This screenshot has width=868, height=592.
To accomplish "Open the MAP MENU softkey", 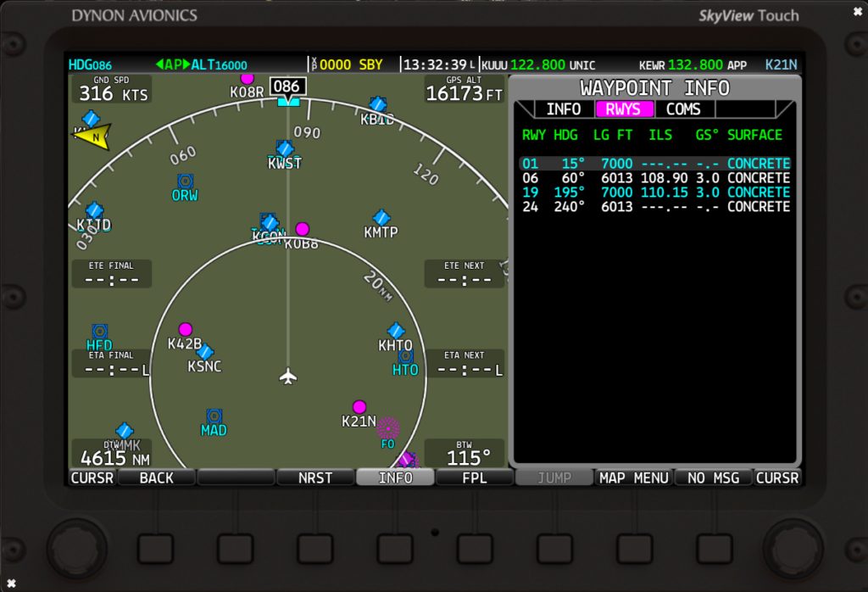I will 634,478.
